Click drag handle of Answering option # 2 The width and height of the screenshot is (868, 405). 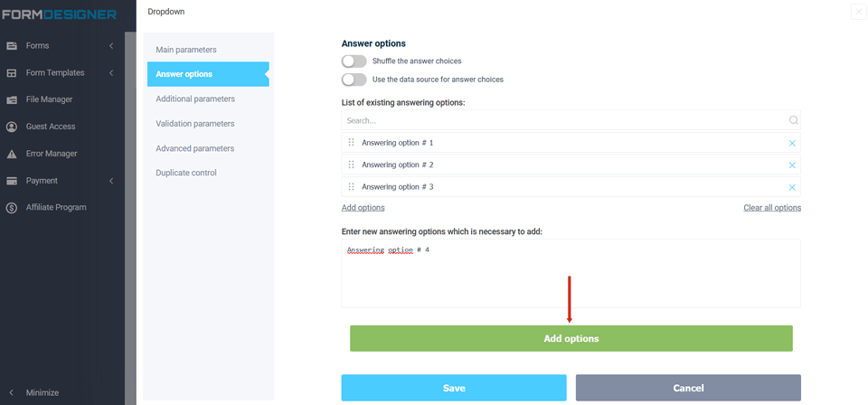352,165
